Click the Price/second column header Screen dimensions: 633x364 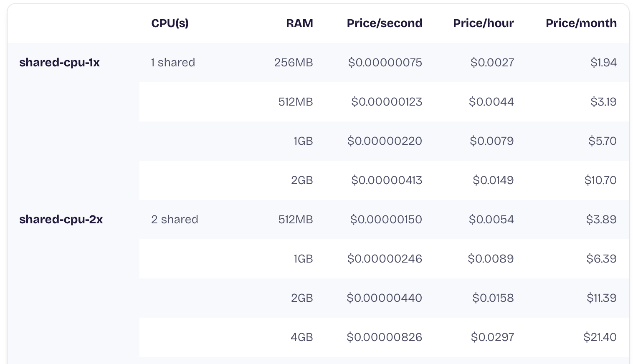tap(384, 23)
